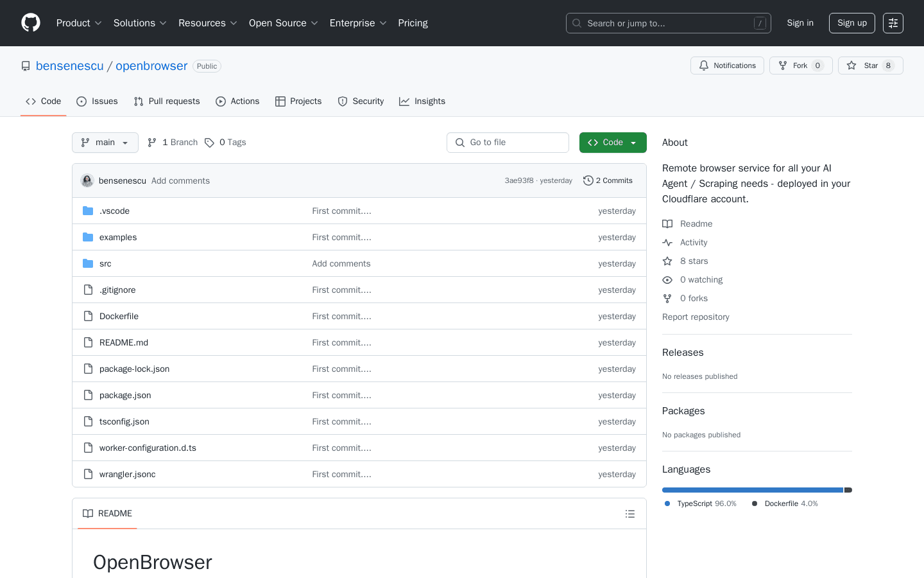Image resolution: width=924 pixels, height=578 pixels.
Task: Expand the Solutions menu
Action: point(140,23)
